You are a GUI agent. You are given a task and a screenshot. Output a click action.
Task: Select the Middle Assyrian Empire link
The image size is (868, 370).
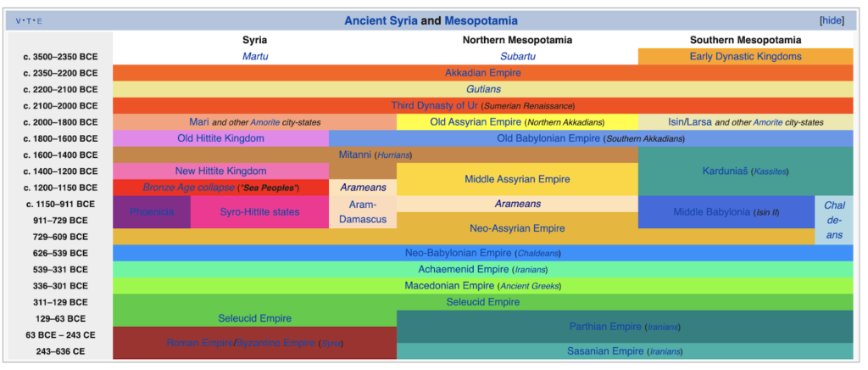click(x=517, y=179)
